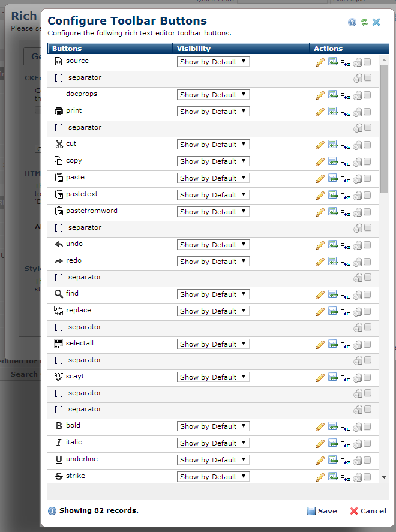
Task: Open help with the question mark icon
Action: [x=352, y=22]
